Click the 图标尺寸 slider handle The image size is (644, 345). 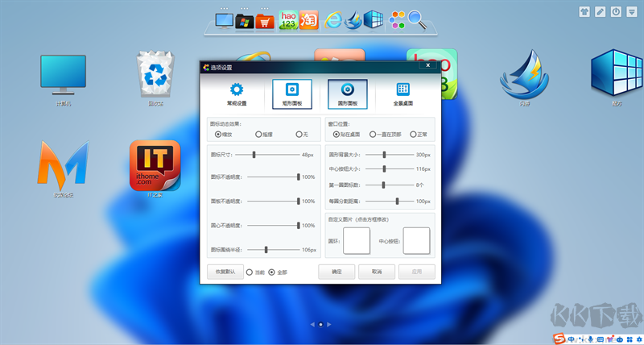(254, 155)
